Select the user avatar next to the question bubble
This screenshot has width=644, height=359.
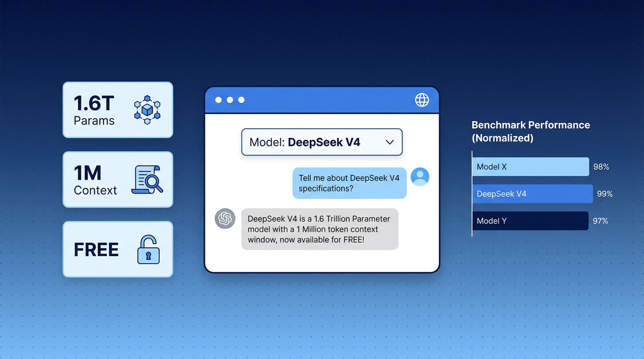pos(419,177)
